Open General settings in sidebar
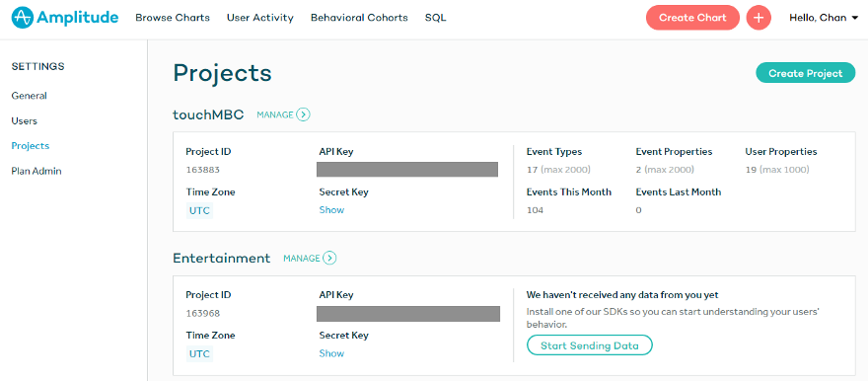The height and width of the screenshot is (381, 868). (x=30, y=96)
